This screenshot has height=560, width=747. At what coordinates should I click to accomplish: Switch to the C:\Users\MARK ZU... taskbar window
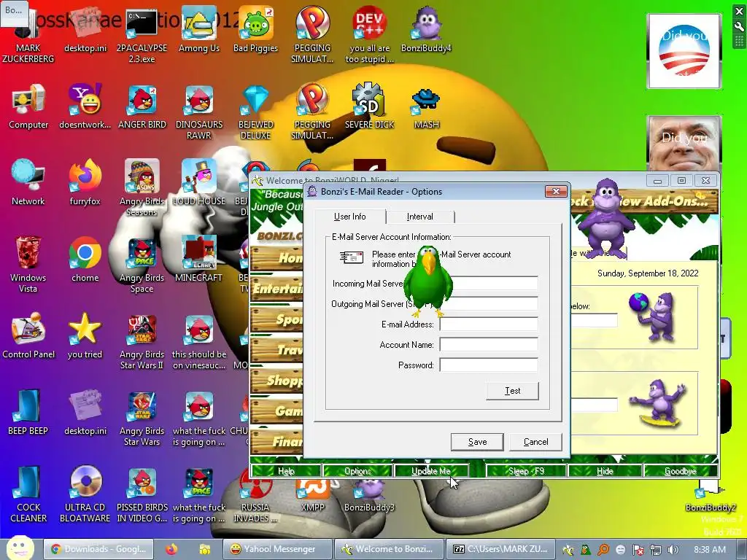tap(500, 549)
